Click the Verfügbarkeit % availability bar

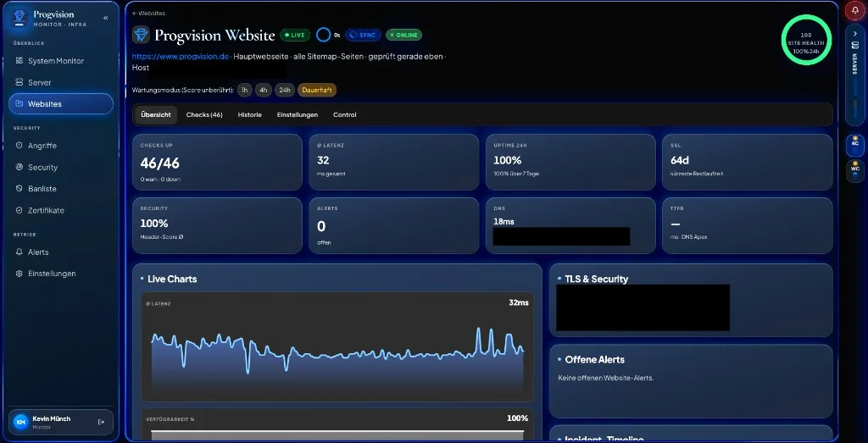[337, 435]
